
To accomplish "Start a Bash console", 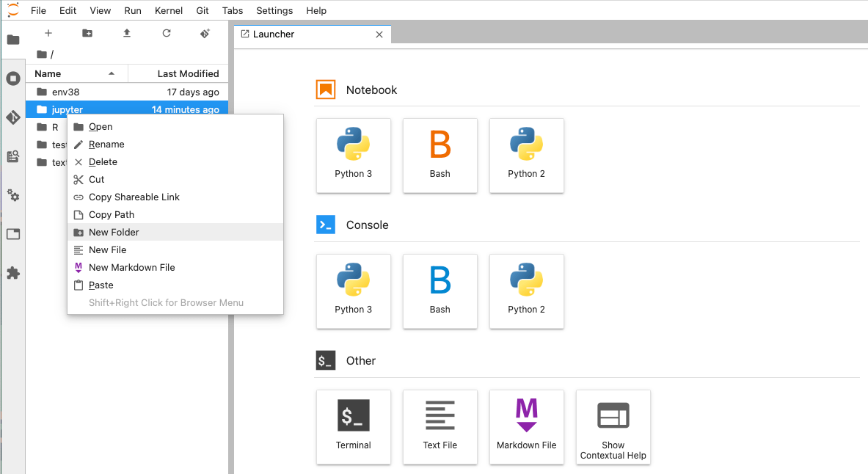I will tap(440, 291).
